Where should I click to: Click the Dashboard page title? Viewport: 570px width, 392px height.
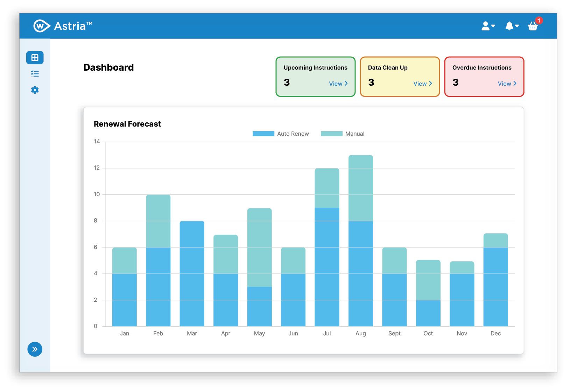coord(108,67)
